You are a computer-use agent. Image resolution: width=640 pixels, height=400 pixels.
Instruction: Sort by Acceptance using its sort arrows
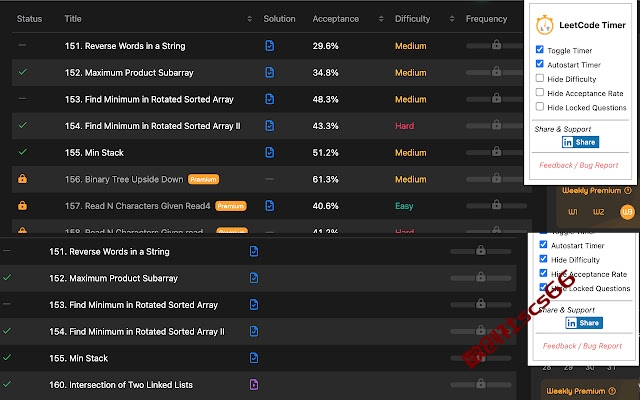tap(381, 19)
